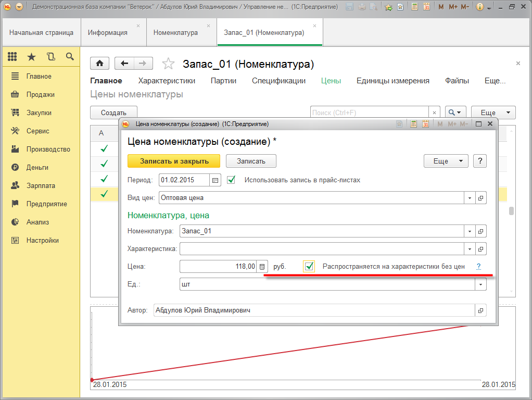Image resolution: width=532 pixels, height=400 pixels.
Task: Open the Автор item form icon
Action: click(x=481, y=310)
